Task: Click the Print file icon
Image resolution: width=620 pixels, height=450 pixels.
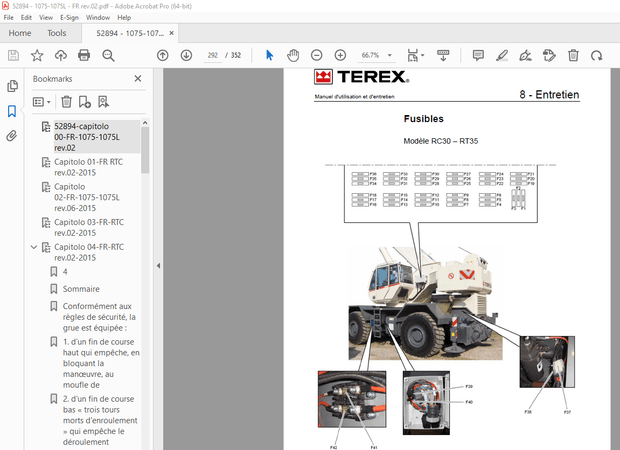Action: 84,55
